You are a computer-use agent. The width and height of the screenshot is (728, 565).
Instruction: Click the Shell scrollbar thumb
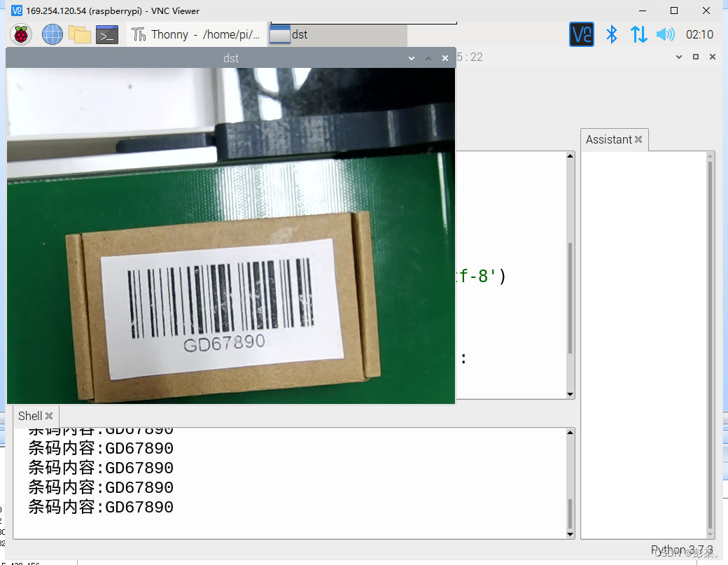pos(570,514)
